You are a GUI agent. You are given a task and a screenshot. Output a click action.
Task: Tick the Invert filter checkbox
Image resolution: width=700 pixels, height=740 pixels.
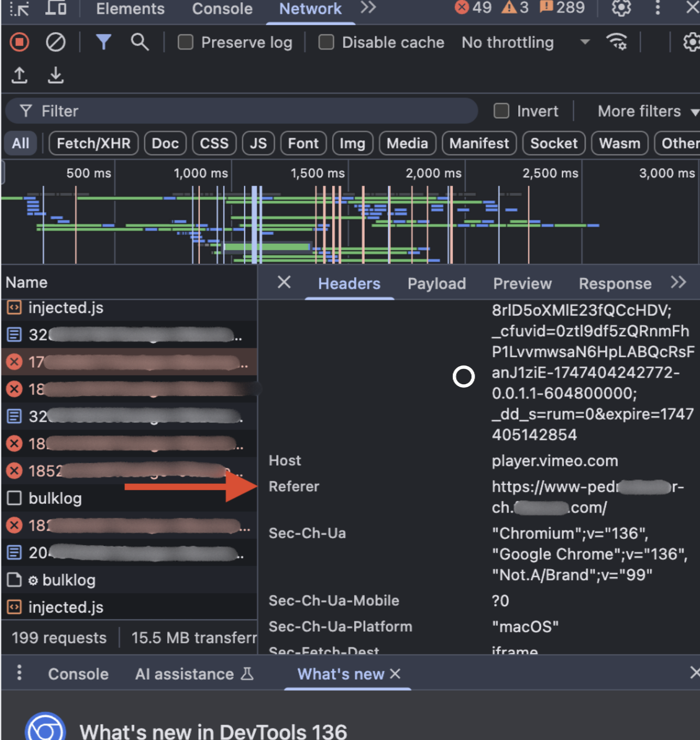tap(501, 111)
